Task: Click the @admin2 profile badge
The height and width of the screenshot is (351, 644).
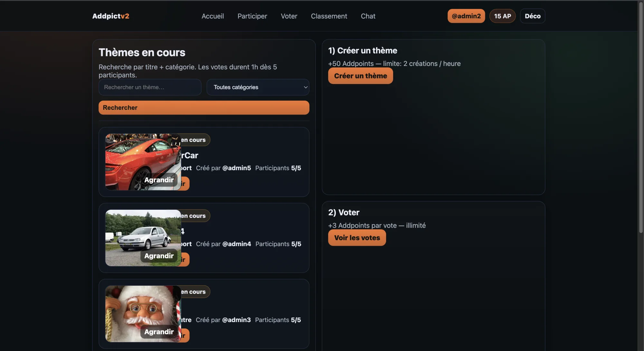Action: point(466,16)
